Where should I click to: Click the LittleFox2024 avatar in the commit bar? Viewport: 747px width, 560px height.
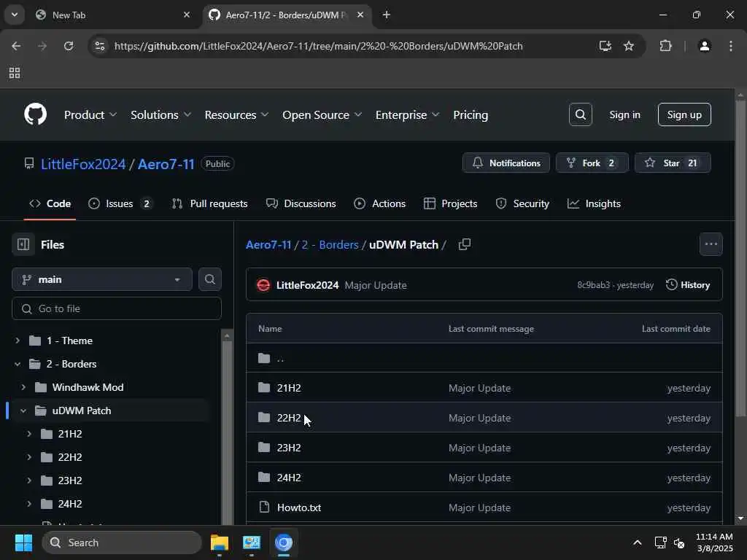coord(263,285)
